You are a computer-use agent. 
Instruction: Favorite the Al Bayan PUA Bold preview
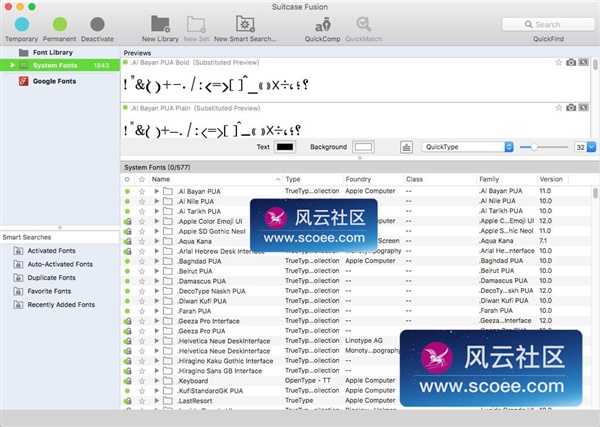(x=559, y=62)
